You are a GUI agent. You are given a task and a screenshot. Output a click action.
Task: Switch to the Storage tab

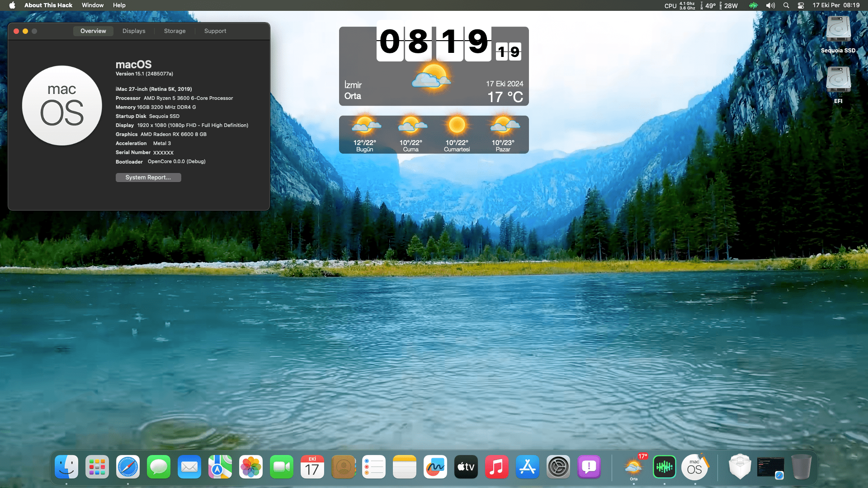175,31
